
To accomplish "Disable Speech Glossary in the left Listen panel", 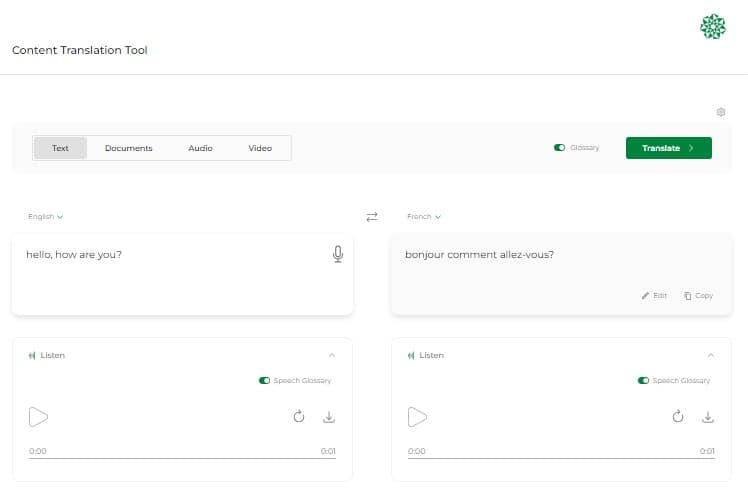I will [264, 381].
